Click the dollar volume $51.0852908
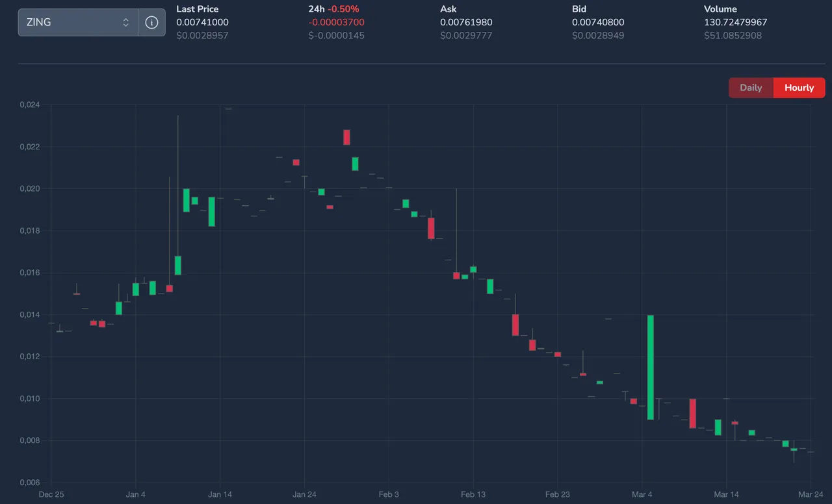The image size is (832, 504). pos(733,36)
